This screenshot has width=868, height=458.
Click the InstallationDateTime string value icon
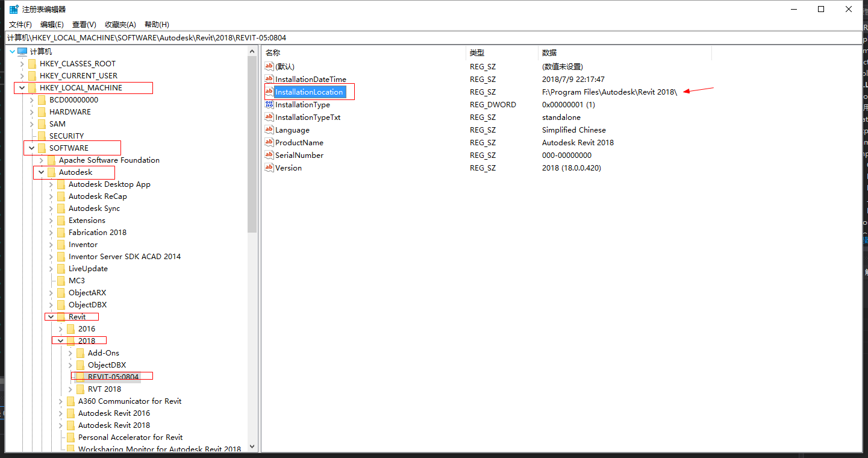tap(269, 79)
